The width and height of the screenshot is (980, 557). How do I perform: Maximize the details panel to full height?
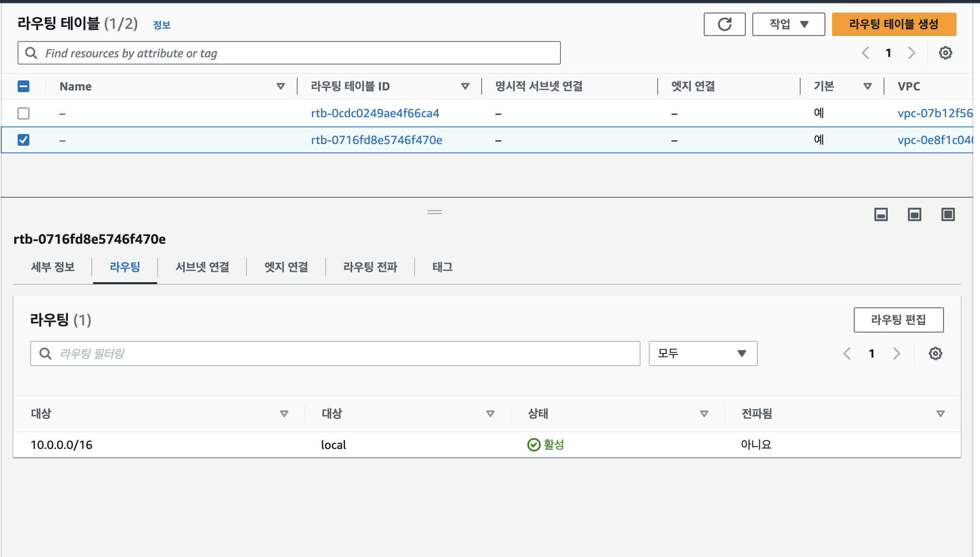tap(948, 214)
